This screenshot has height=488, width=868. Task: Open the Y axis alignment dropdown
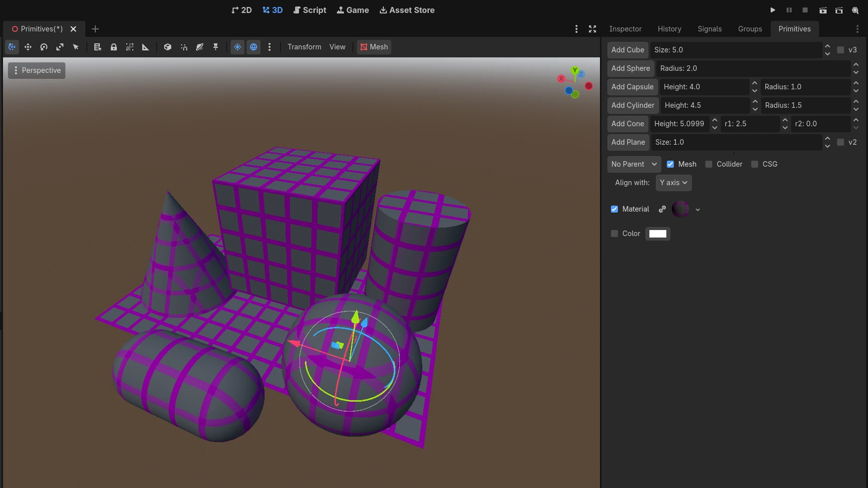tap(673, 183)
